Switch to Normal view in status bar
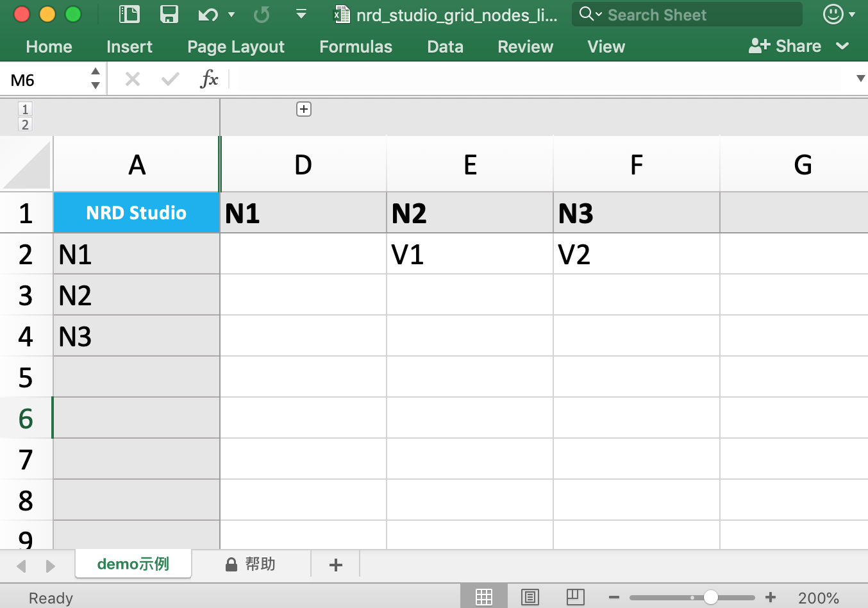Image resolution: width=868 pixels, height=608 pixels. [x=483, y=597]
